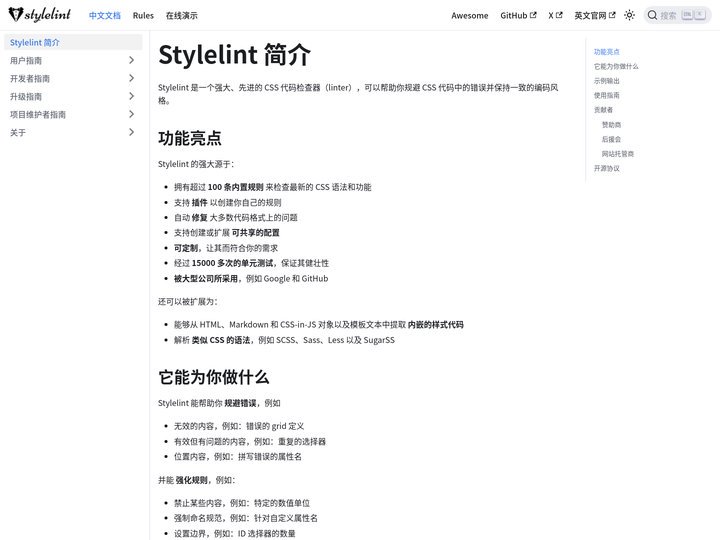The height and width of the screenshot is (540, 720).
Task: Click the 功能亮点 section heading
Action: tap(190, 138)
